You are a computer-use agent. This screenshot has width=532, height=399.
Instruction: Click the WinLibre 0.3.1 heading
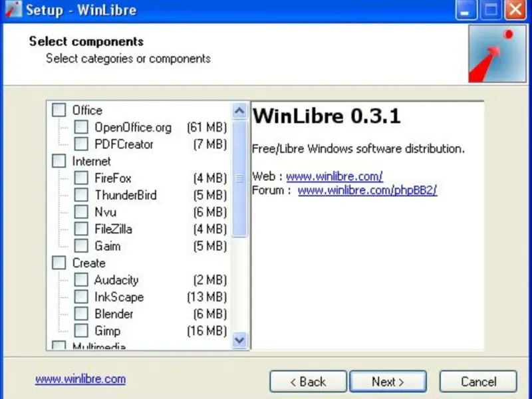point(327,116)
